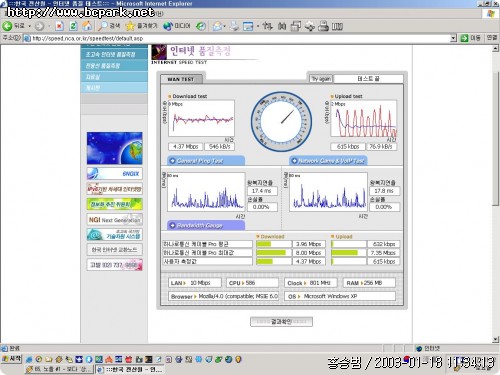Image resolution: width=500 pixels, height=375 pixels.
Task: Click the page scrollbar up arrow
Action: (496, 49)
